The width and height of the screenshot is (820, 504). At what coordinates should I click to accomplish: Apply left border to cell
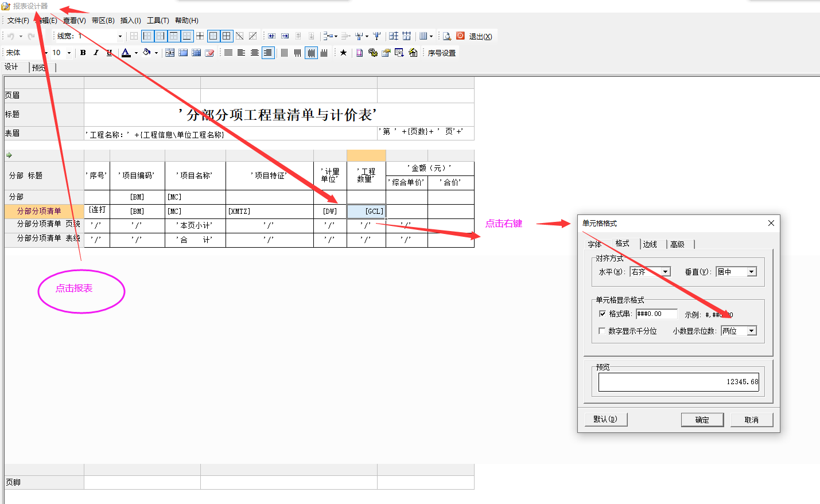147,36
